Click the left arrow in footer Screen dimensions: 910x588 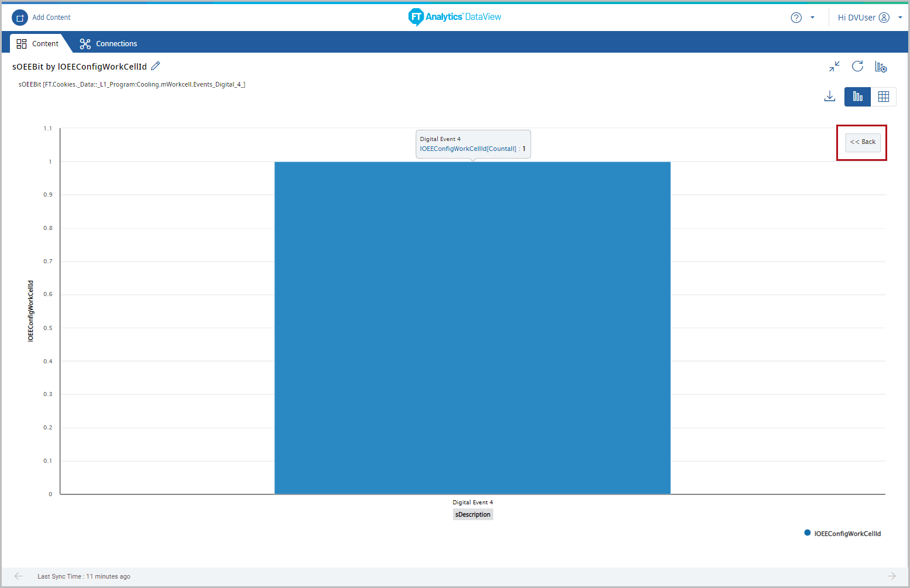[19, 576]
